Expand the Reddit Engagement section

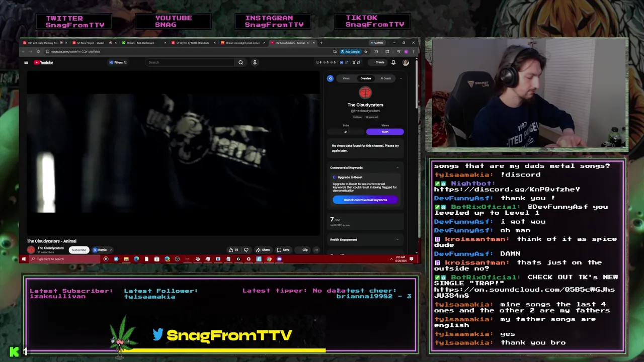[x=397, y=239]
